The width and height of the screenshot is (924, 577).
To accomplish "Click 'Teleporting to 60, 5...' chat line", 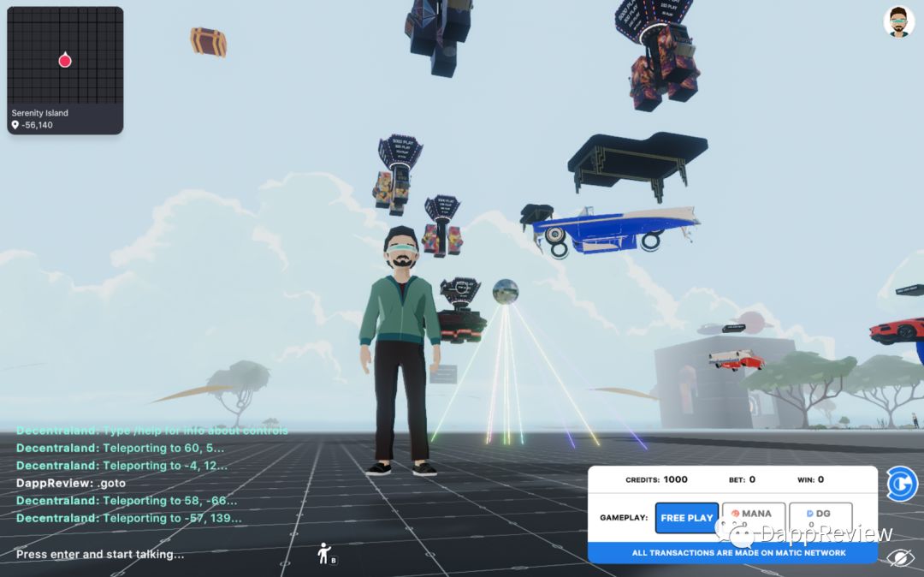I will point(121,448).
